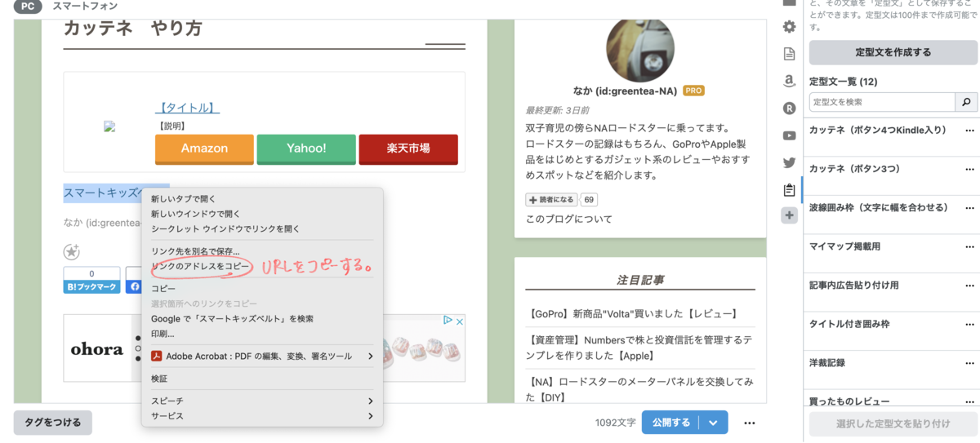Open the three-dot menu beside 公開する

[x=749, y=423]
